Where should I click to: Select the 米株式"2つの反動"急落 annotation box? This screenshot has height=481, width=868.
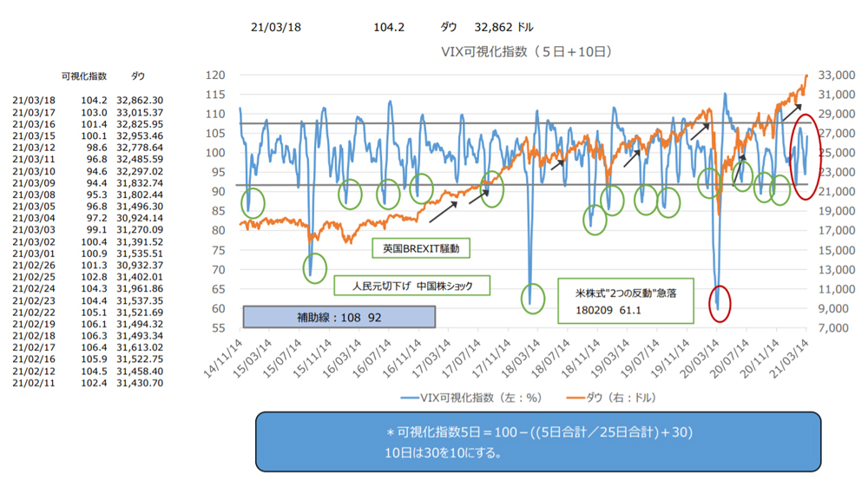coord(626,301)
